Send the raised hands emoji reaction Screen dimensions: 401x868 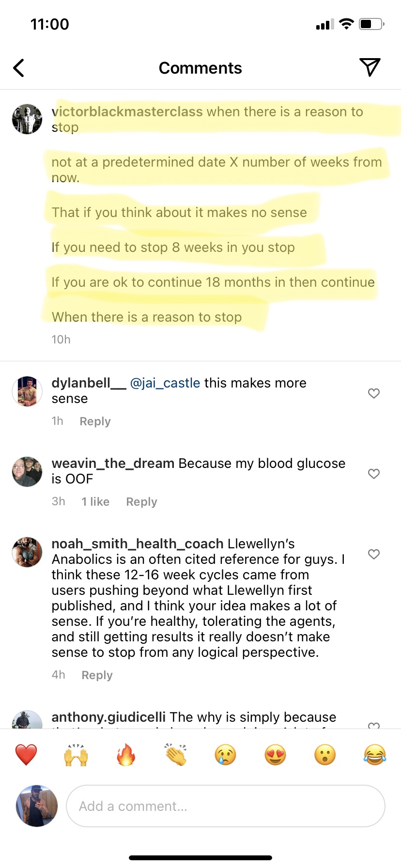(x=76, y=755)
